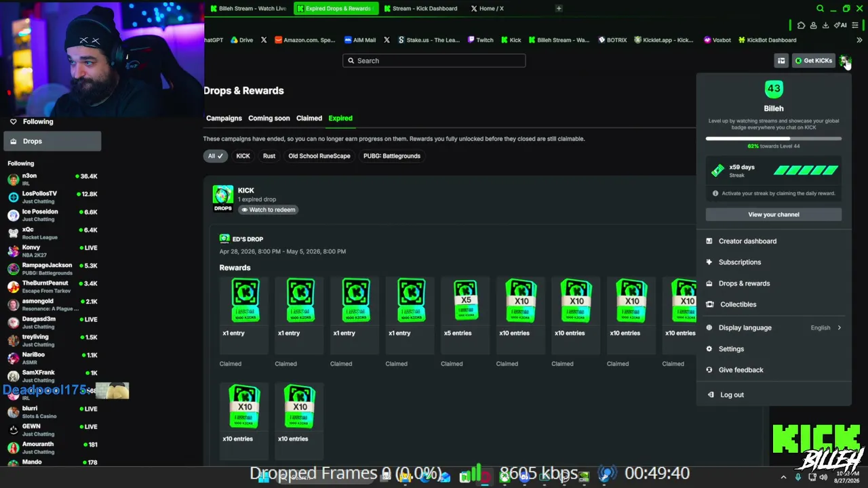Click the Creator dashboard icon in profile menu

pos(709,241)
